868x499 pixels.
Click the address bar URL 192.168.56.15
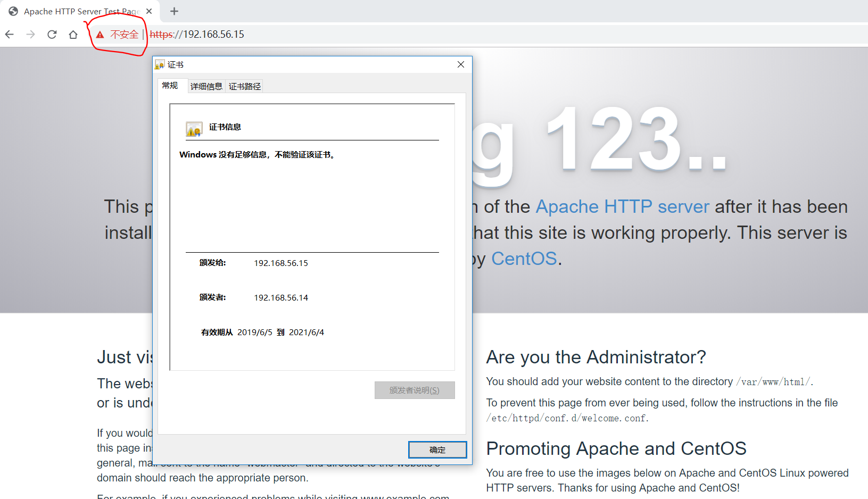coord(197,34)
